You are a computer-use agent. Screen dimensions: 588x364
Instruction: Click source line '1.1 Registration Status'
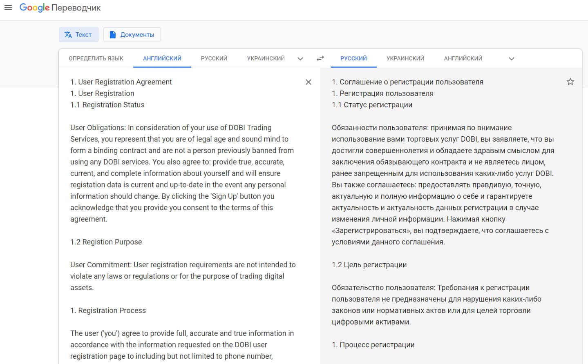pyautogui.click(x=107, y=105)
